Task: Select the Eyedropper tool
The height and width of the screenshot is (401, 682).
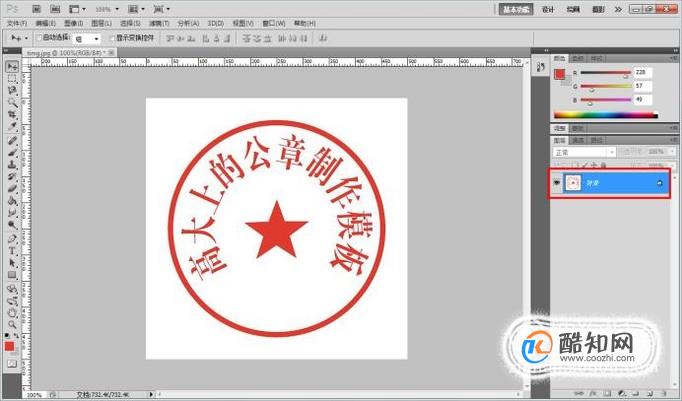Action: (x=12, y=127)
